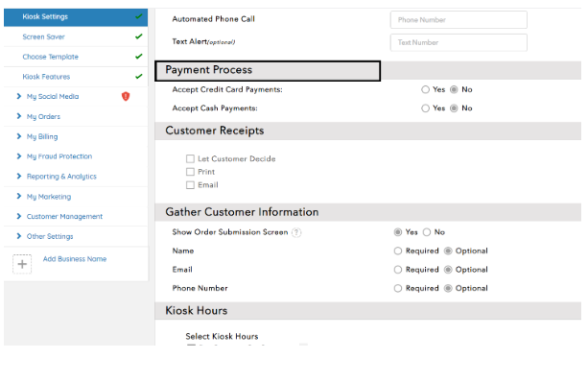Open the My Social Media section
The image size is (588, 383).
[53, 97]
